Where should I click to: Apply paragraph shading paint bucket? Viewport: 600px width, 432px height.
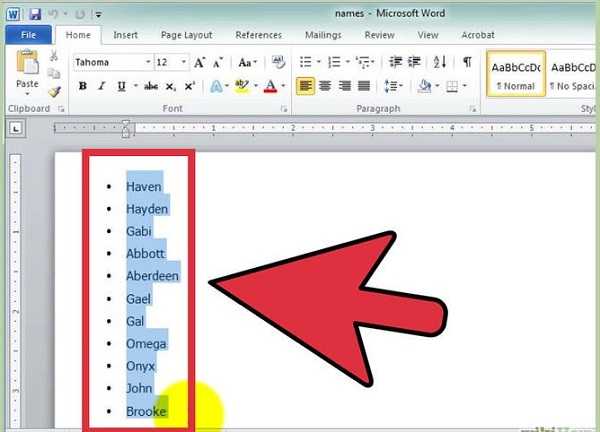click(x=425, y=86)
